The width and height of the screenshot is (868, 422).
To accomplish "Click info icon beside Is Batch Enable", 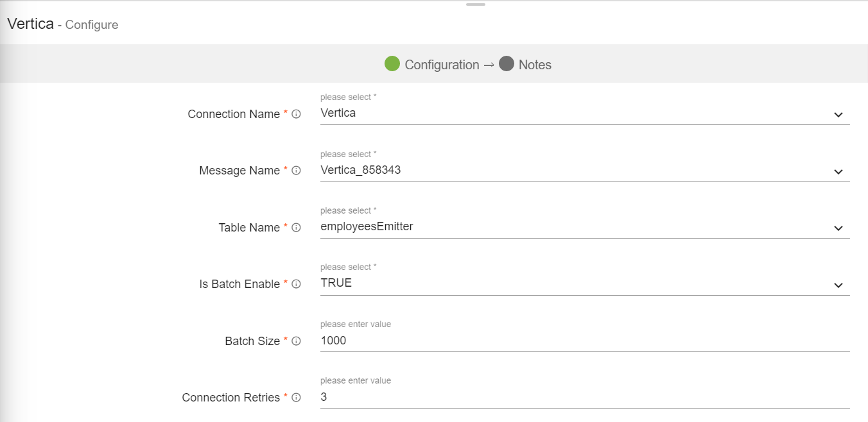I will (x=296, y=284).
